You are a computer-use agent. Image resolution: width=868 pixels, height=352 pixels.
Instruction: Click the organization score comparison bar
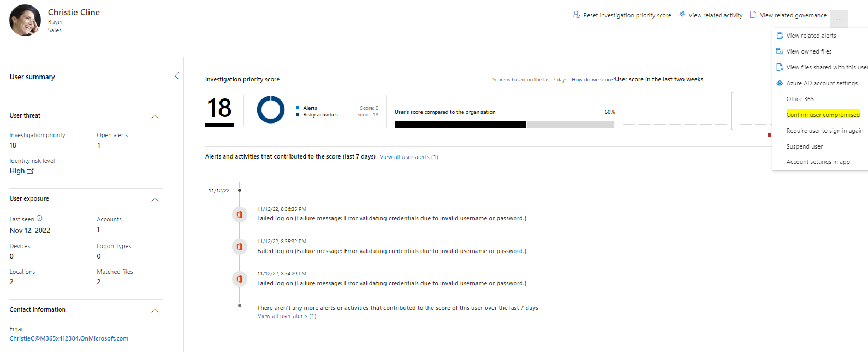pos(504,125)
